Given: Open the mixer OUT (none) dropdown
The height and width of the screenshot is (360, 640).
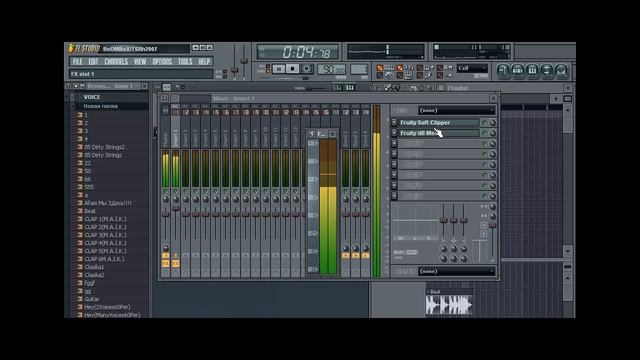Looking at the screenshot, I should pos(456,271).
